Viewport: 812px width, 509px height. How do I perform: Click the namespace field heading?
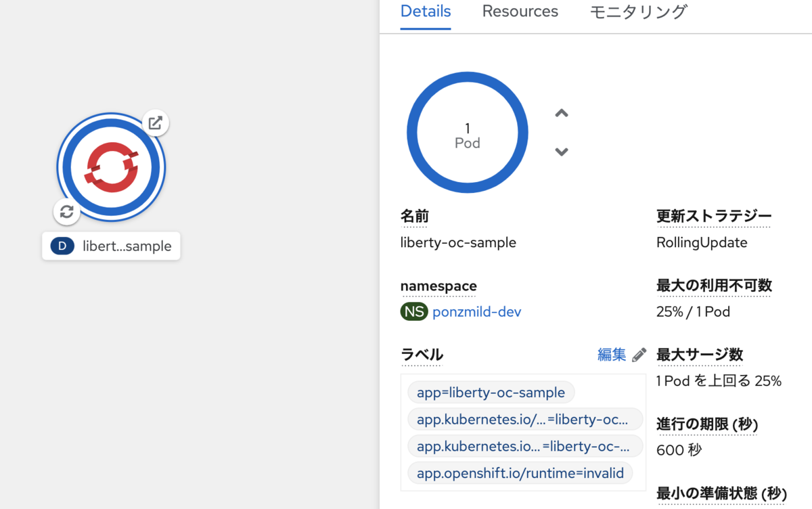438,286
